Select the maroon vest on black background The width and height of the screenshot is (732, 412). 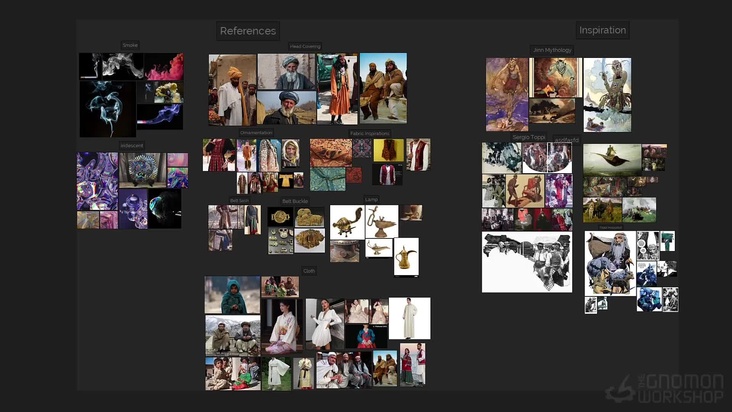[387, 175]
